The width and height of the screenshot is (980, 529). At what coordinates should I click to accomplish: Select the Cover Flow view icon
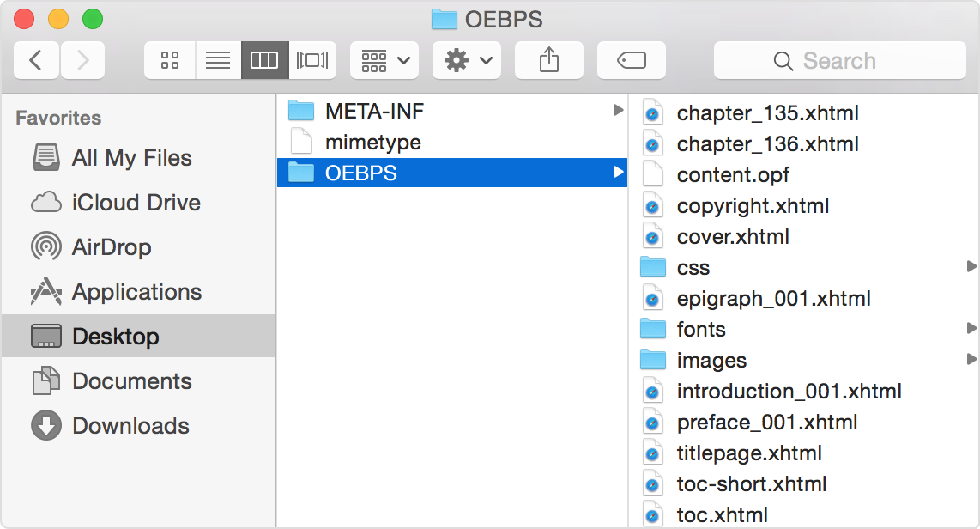312,60
